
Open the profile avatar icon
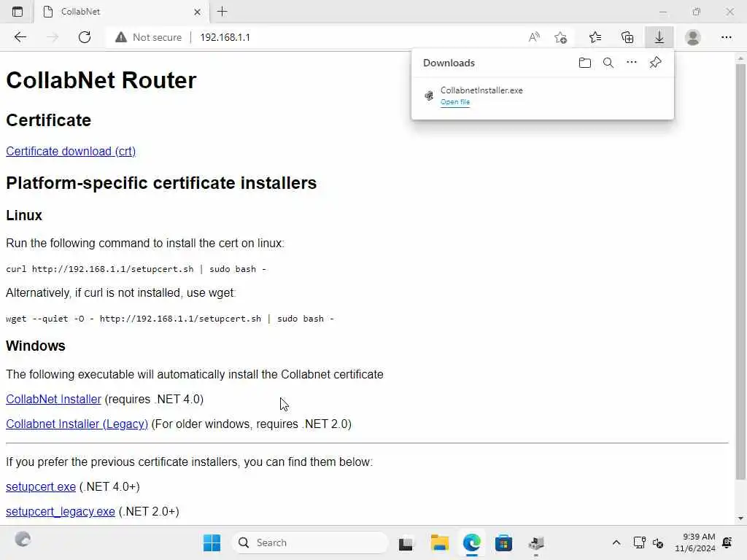pyautogui.click(x=693, y=37)
